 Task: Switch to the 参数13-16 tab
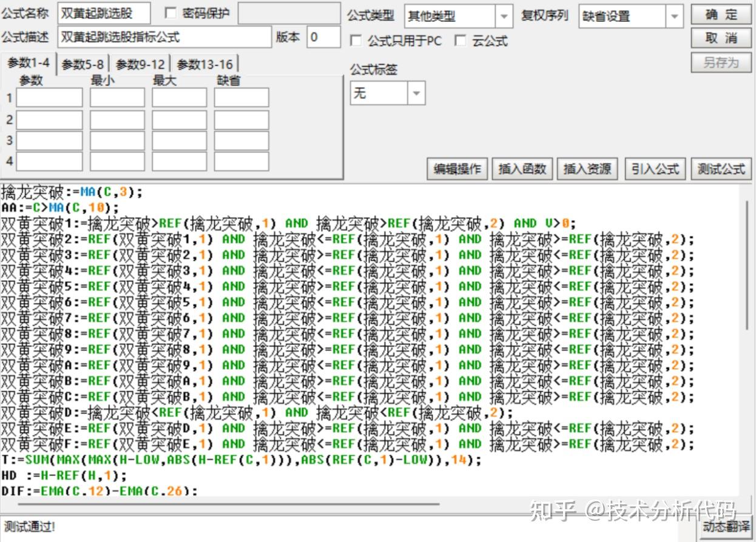point(204,64)
